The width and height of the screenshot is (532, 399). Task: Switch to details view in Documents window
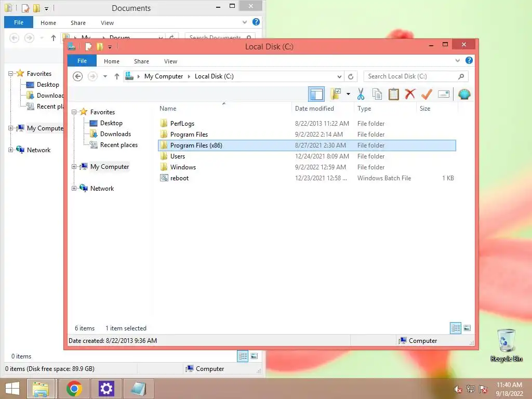[243, 356]
